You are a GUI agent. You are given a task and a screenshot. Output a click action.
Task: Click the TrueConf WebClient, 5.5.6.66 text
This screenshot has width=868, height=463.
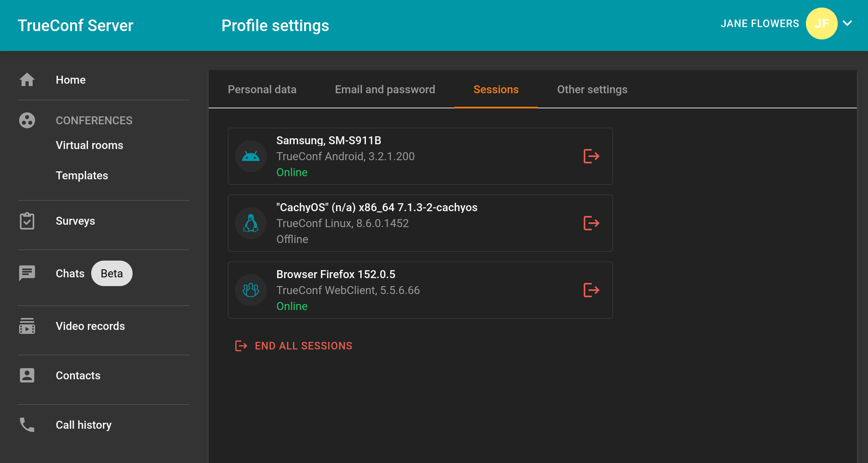348,290
